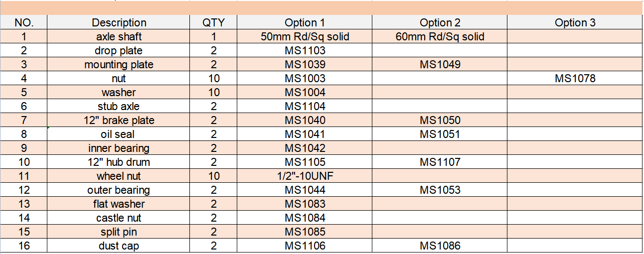
Task: Select the MS1051 oil seal option cell
Action: coord(440,134)
